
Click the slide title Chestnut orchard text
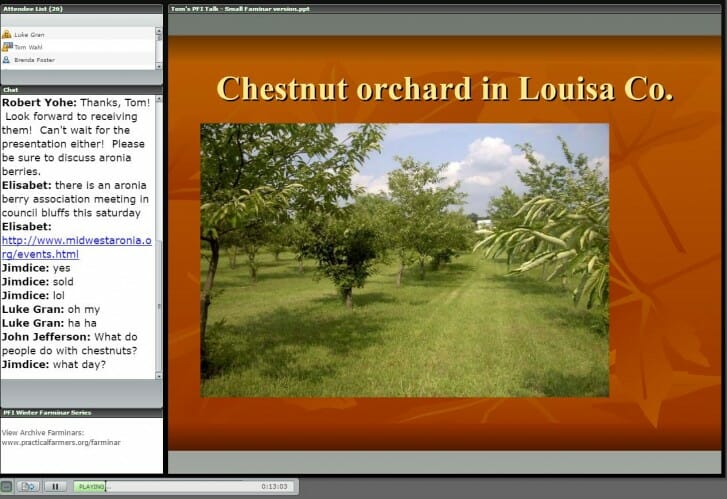tap(444, 89)
